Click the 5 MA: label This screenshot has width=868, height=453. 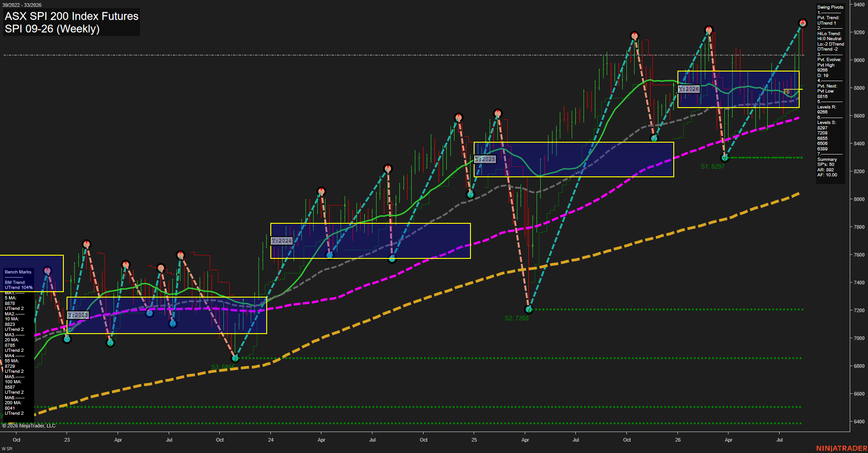[x=10, y=298]
